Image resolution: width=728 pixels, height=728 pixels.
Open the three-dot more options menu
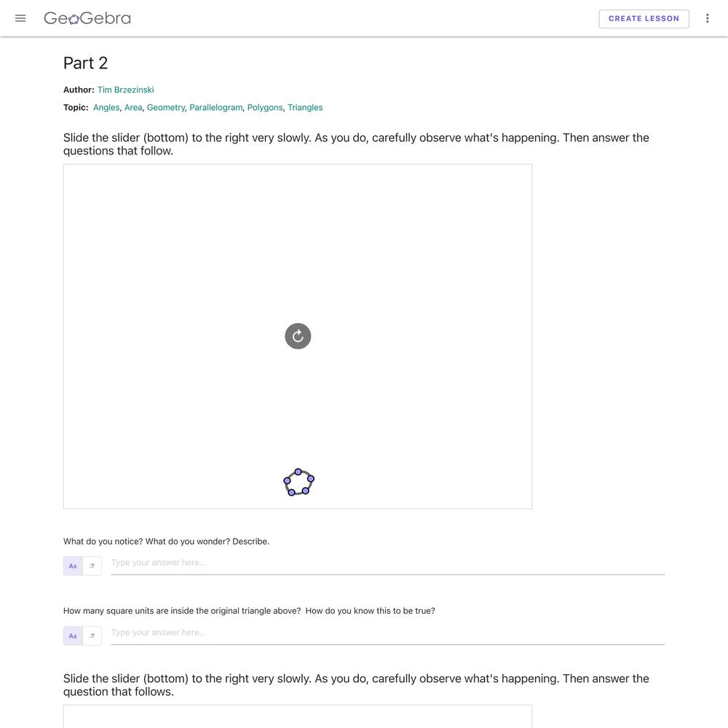pyautogui.click(x=707, y=19)
